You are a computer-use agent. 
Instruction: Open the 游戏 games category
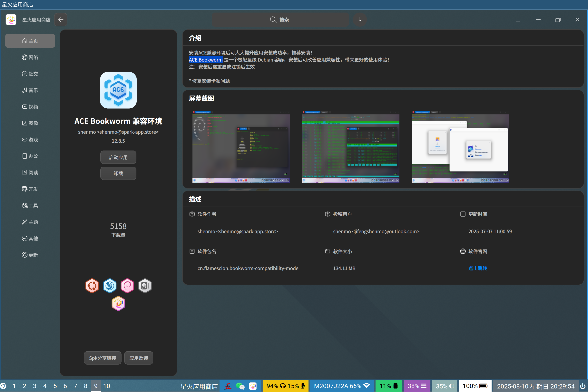[30, 140]
